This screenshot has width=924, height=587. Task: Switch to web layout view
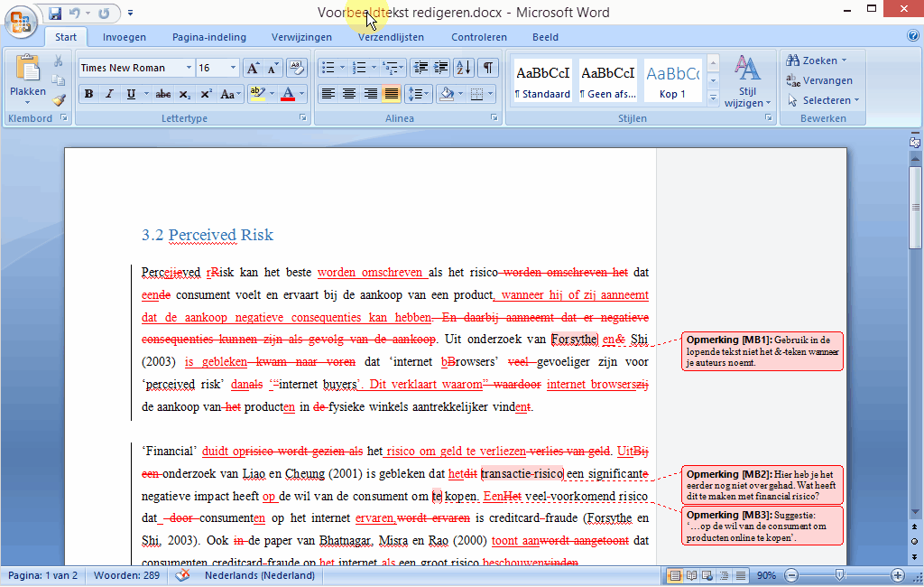pos(707,575)
